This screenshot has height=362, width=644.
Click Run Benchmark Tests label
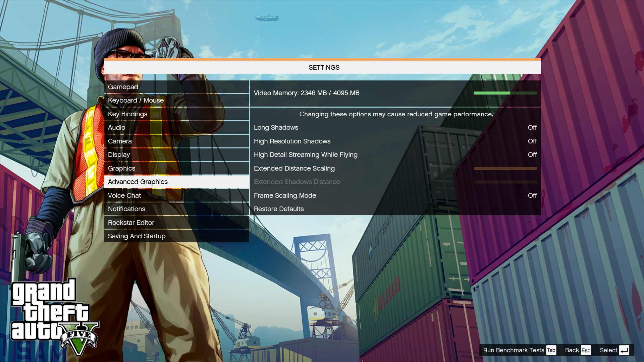514,350
